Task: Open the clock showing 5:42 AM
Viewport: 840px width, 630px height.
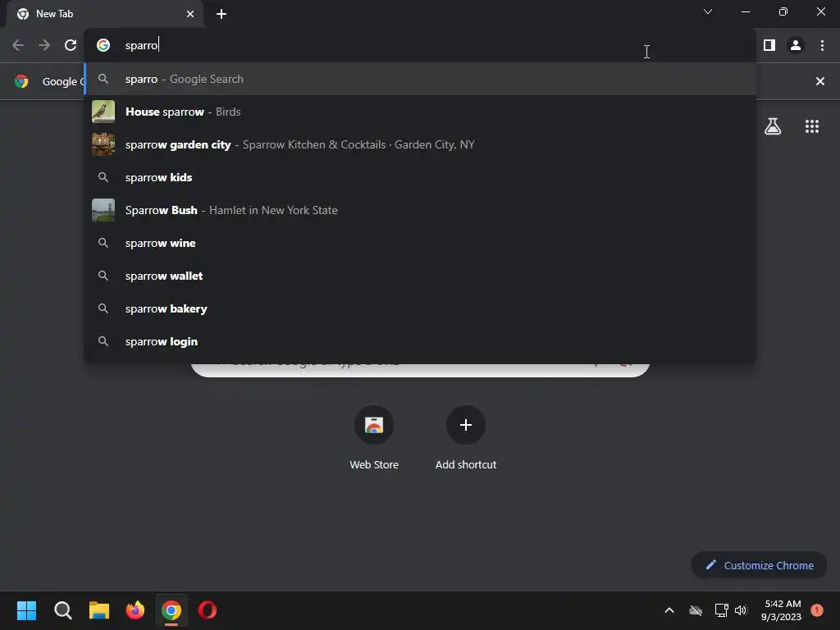Action: click(781, 610)
